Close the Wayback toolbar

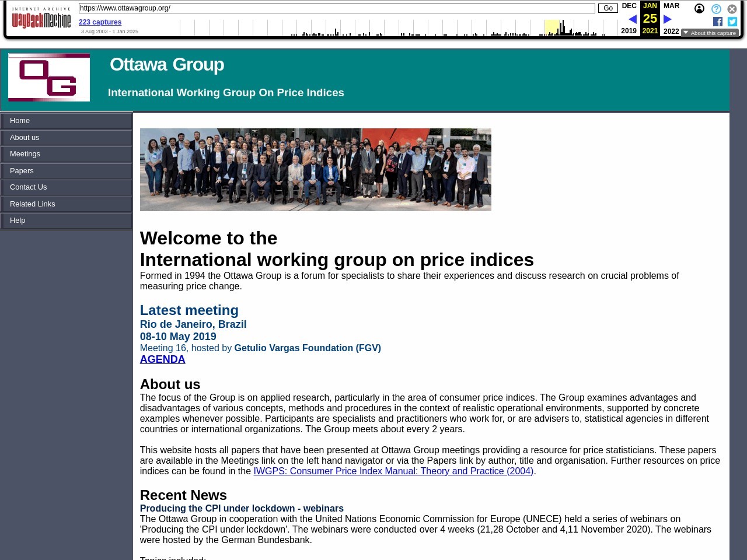[732, 9]
